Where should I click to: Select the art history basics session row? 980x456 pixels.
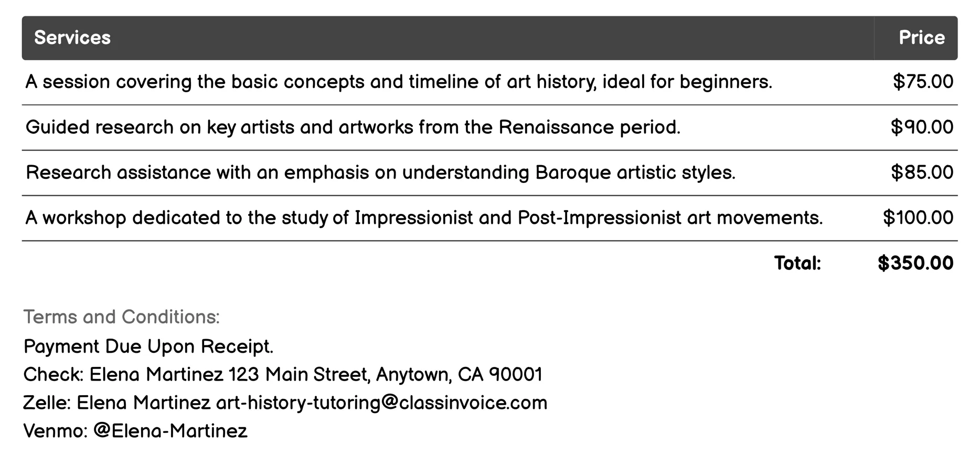399,82
